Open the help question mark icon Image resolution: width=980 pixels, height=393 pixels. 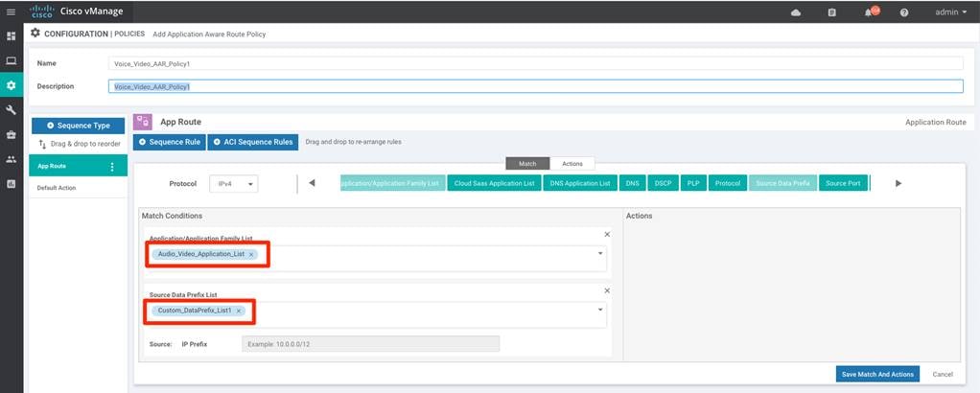(903, 12)
